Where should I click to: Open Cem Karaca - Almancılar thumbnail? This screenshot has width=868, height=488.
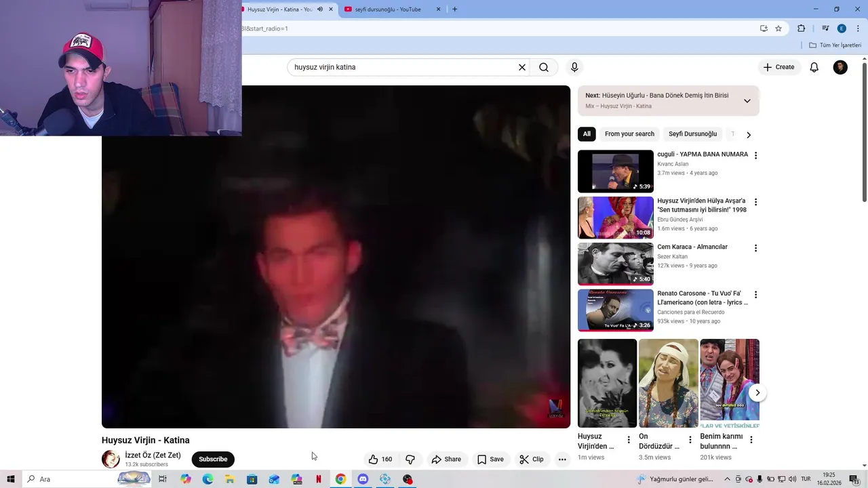click(615, 264)
